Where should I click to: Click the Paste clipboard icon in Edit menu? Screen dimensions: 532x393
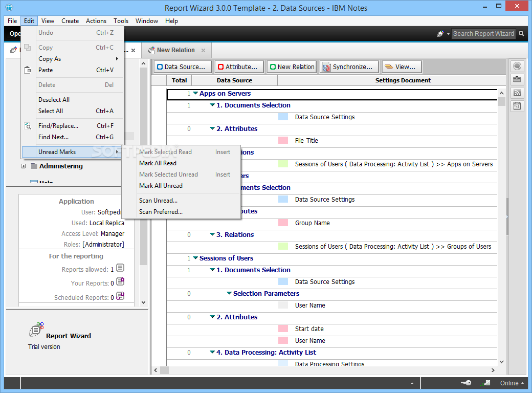point(28,70)
